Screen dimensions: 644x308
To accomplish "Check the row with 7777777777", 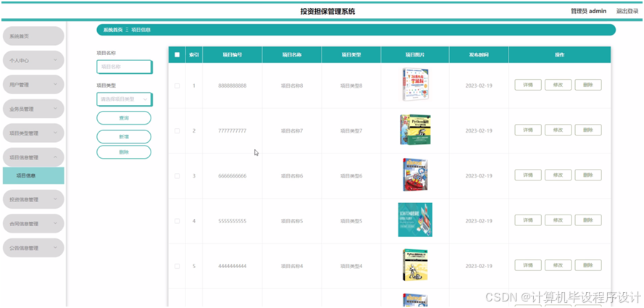I will point(177,131).
